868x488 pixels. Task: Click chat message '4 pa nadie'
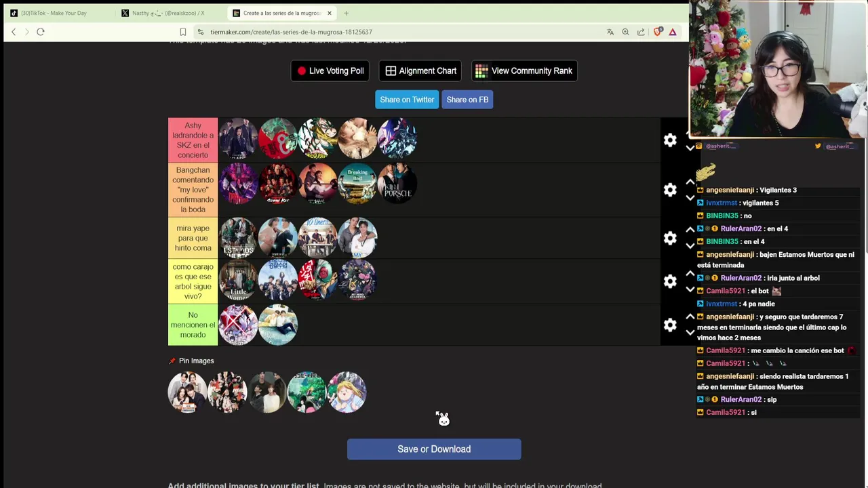[x=757, y=304]
